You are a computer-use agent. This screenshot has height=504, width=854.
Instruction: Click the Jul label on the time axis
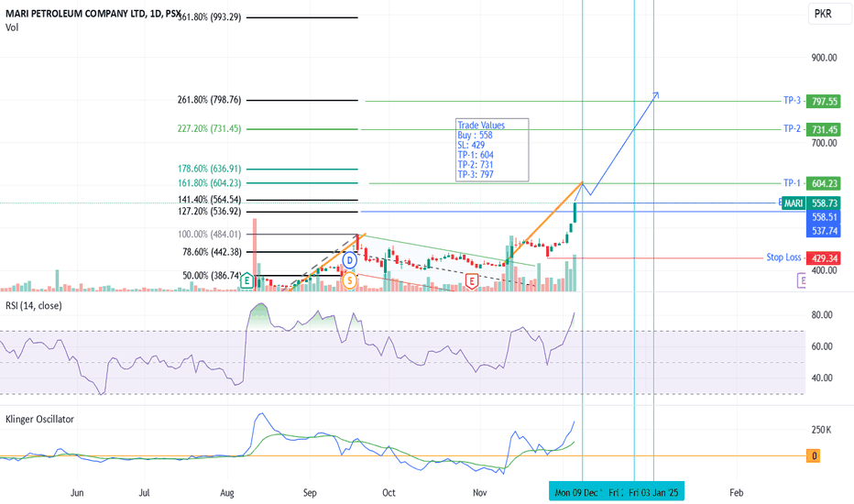(x=144, y=493)
